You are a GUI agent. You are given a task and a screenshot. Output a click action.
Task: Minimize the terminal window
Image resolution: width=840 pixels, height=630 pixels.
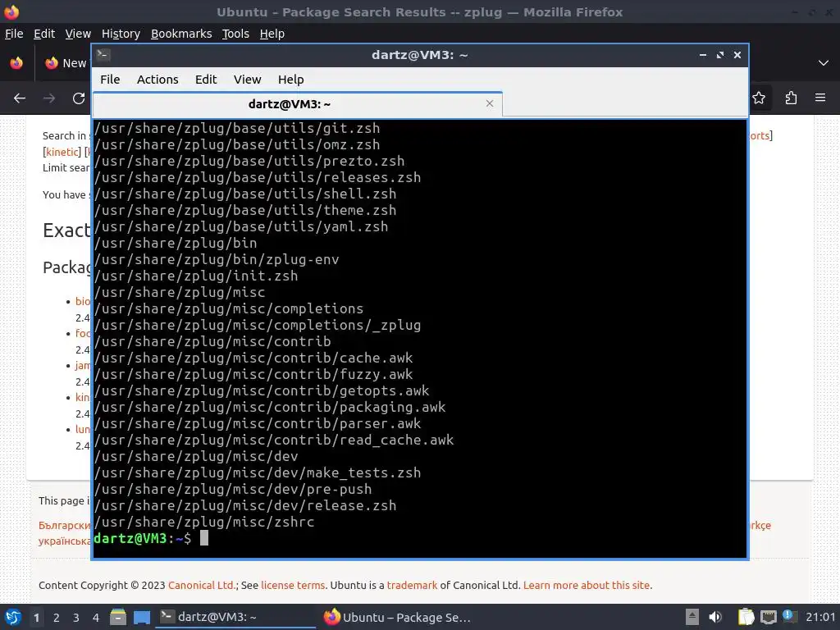[703, 55]
